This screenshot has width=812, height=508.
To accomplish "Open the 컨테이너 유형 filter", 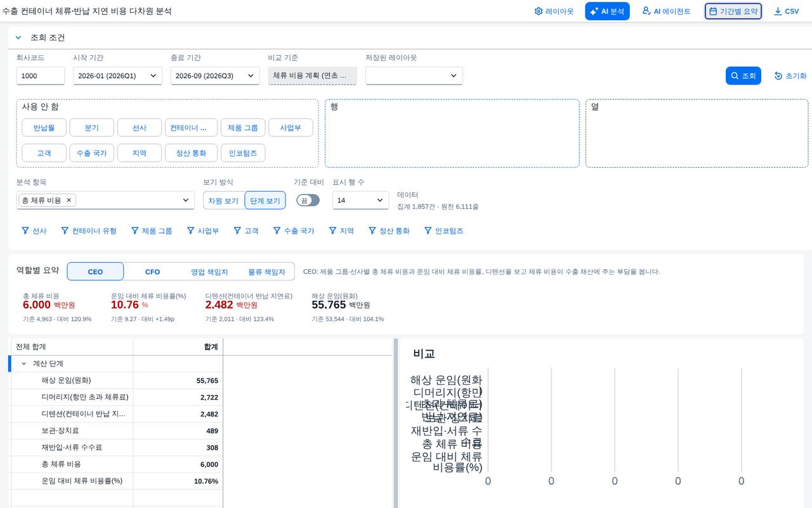I will pyautogui.click(x=89, y=231).
